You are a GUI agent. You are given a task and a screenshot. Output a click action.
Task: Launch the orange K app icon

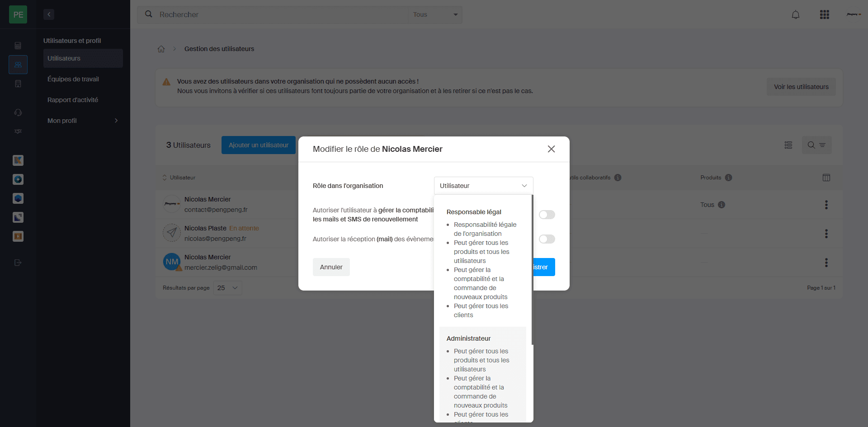18,160
